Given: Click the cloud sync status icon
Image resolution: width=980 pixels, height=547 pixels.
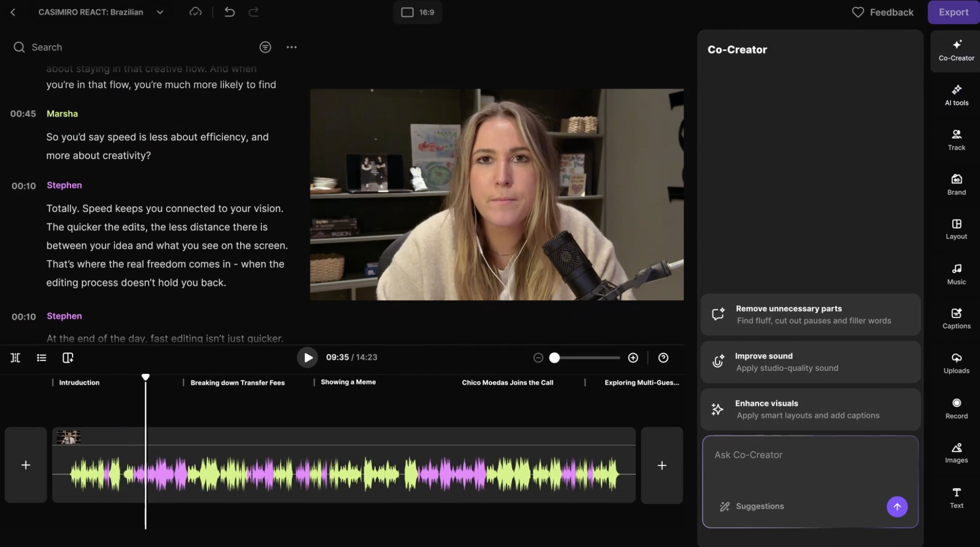Looking at the screenshot, I should point(195,12).
